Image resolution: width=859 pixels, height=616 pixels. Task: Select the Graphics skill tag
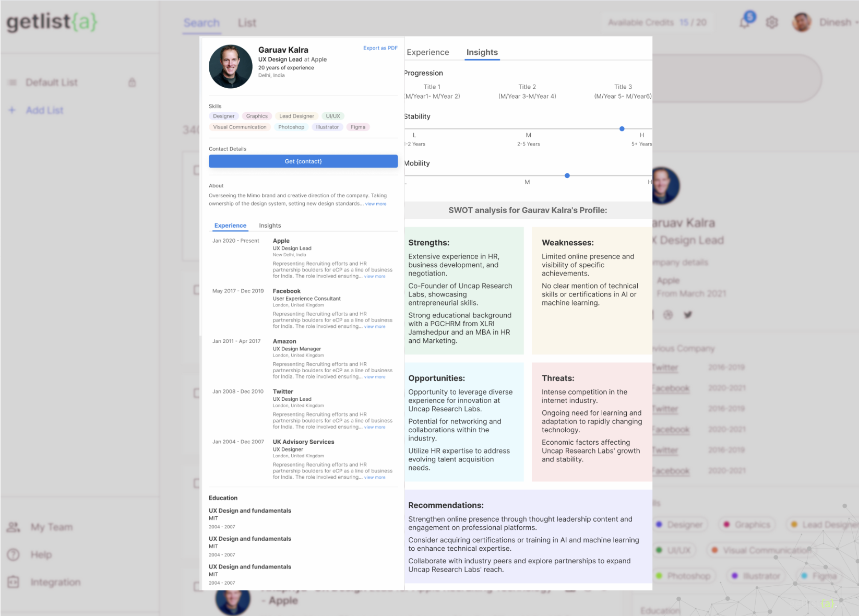pos(257,116)
